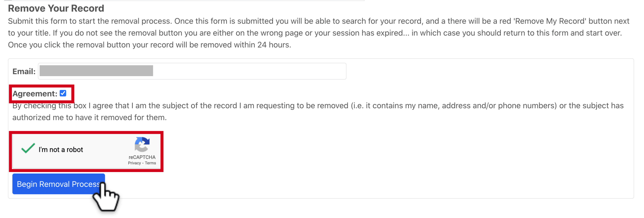Focus the Email input field
Image resolution: width=644 pixels, height=218 pixels.
click(x=192, y=71)
